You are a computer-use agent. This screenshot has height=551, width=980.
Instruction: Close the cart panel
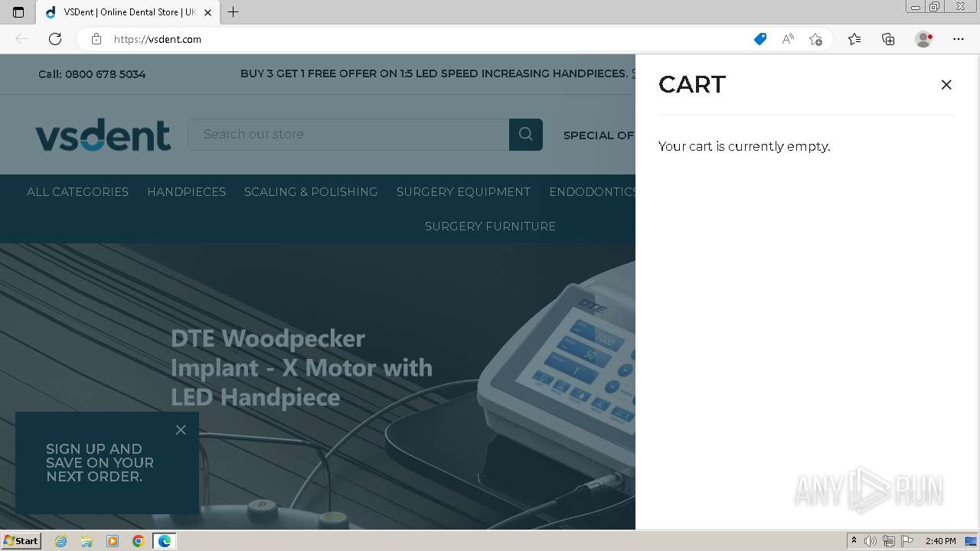pyautogui.click(x=946, y=85)
